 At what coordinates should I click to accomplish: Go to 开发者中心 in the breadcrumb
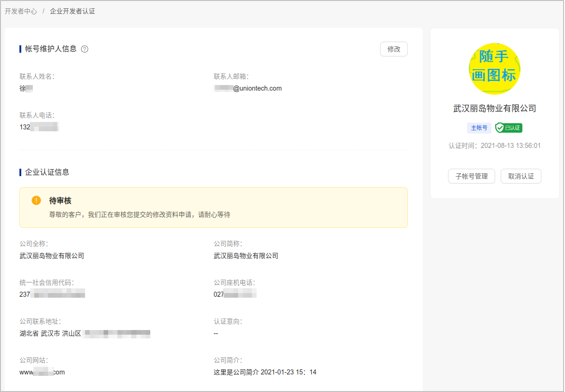click(21, 11)
